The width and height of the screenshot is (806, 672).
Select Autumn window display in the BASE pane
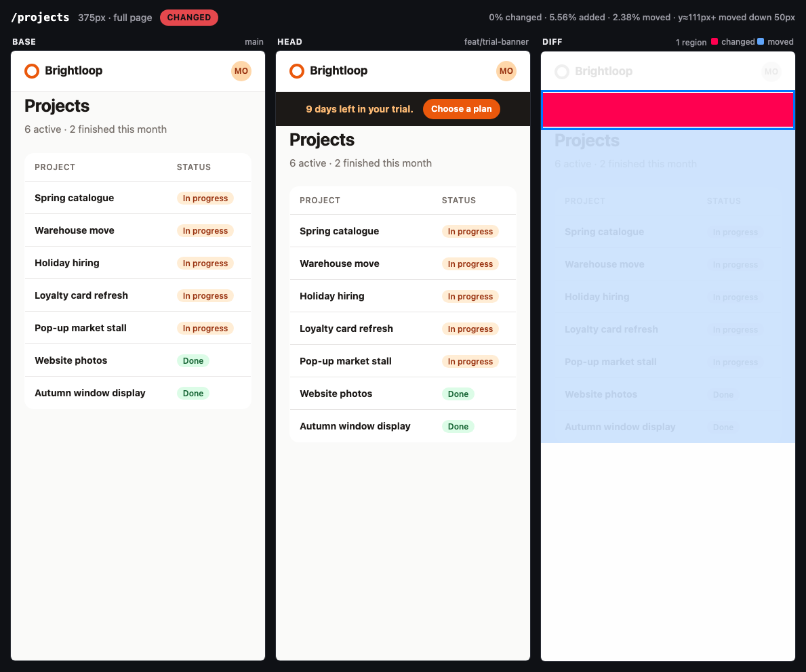pyautogui.click(x=90, y=393)
